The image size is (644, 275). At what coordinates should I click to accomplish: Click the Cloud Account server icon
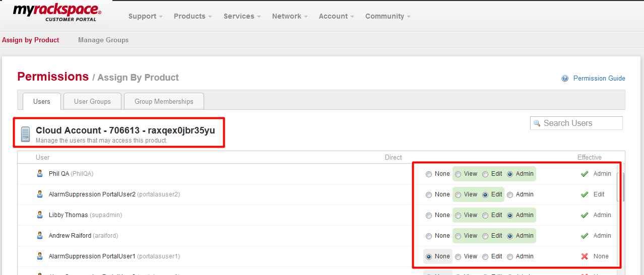(x=25, y=134)
